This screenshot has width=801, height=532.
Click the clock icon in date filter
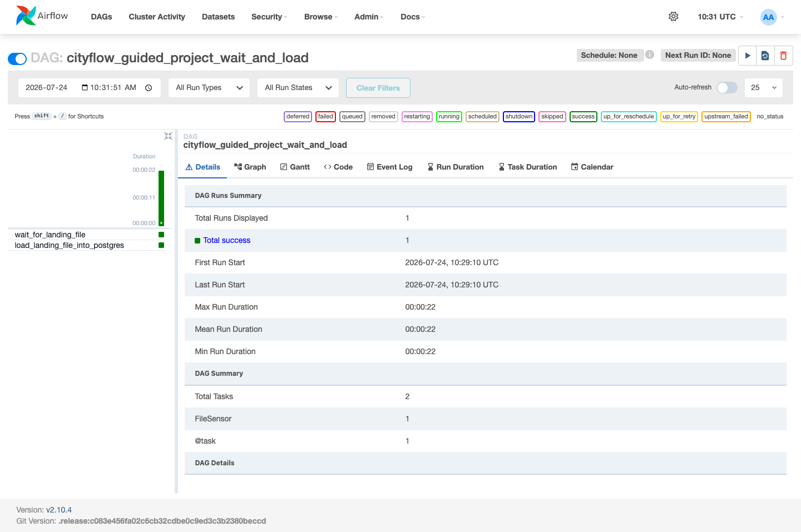[149, 88]
